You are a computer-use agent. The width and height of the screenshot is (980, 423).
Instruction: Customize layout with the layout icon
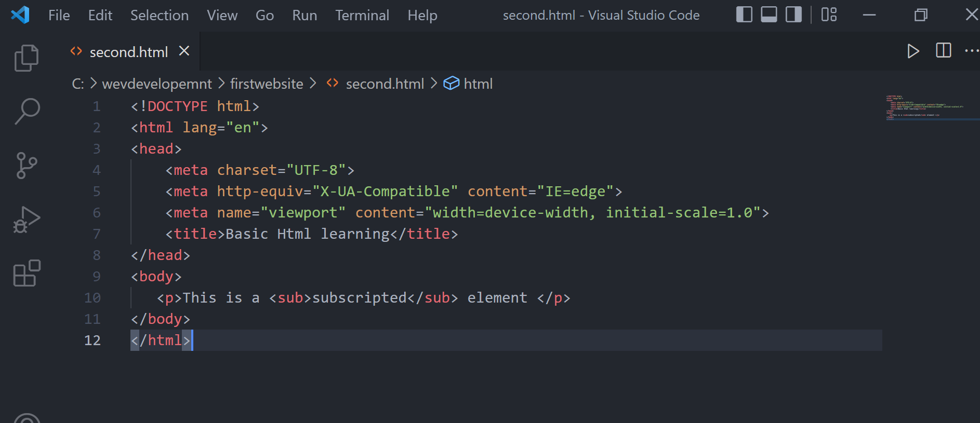829,15
